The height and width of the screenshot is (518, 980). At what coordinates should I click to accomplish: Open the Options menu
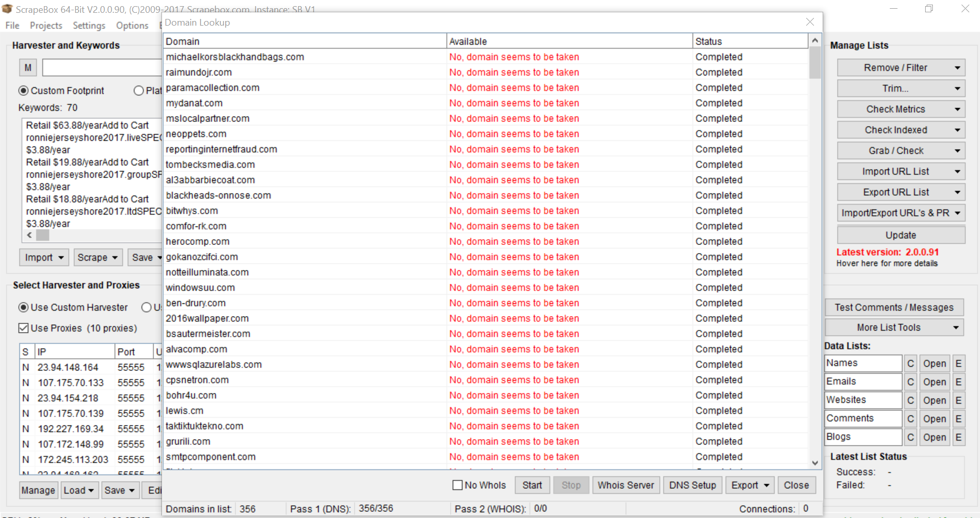132,25
